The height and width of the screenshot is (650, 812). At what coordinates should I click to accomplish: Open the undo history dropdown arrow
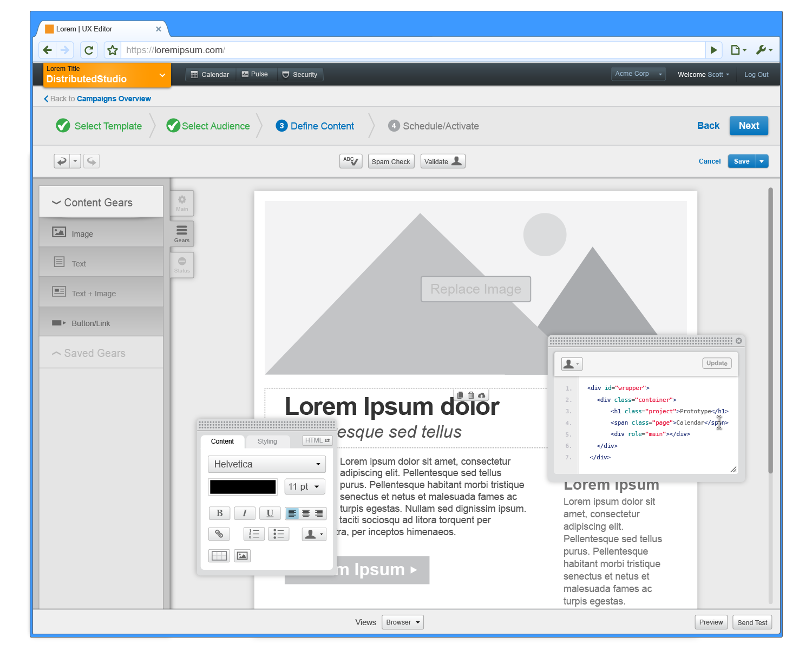pyautogui.click(x=75, y=161)
